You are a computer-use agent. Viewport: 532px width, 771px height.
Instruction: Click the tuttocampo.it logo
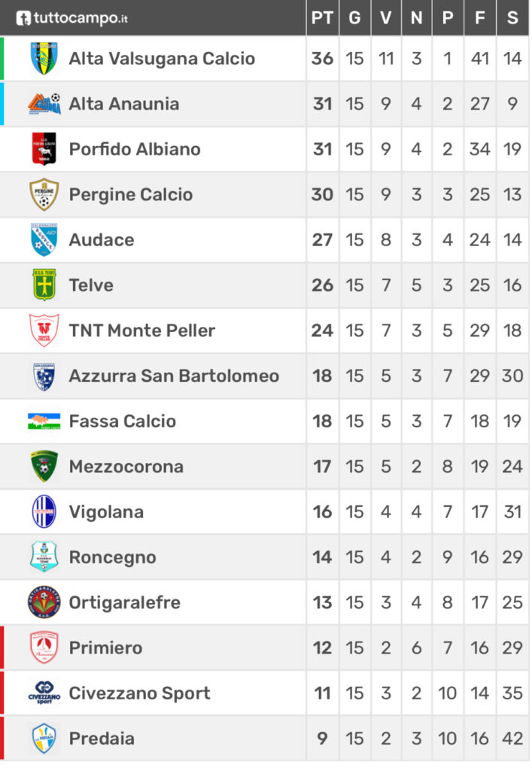click(x=71, y=18)
